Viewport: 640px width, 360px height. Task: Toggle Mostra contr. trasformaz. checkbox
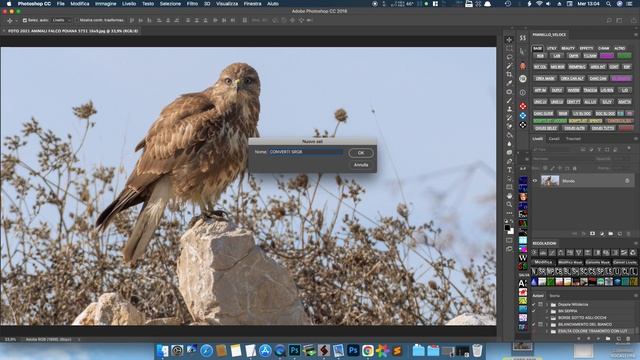point(77,20)
